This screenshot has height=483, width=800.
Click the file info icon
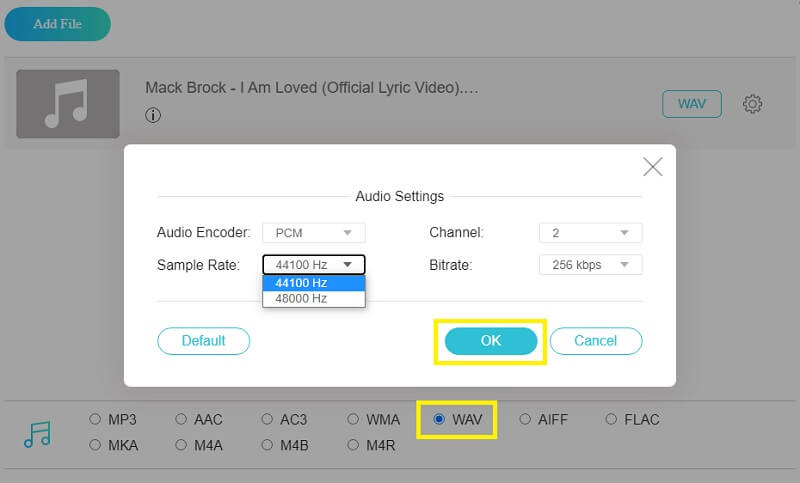click(x=153, y=115)
